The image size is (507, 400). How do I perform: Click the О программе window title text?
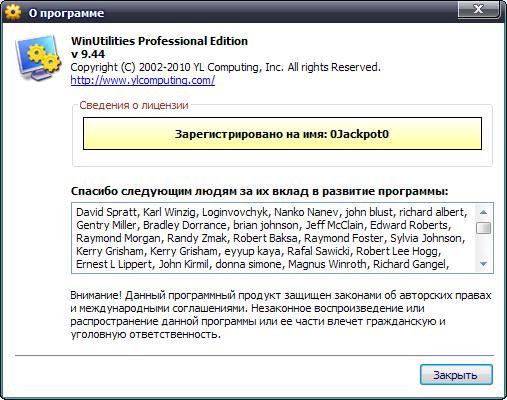pyautogui.click(x=66, y=13)
